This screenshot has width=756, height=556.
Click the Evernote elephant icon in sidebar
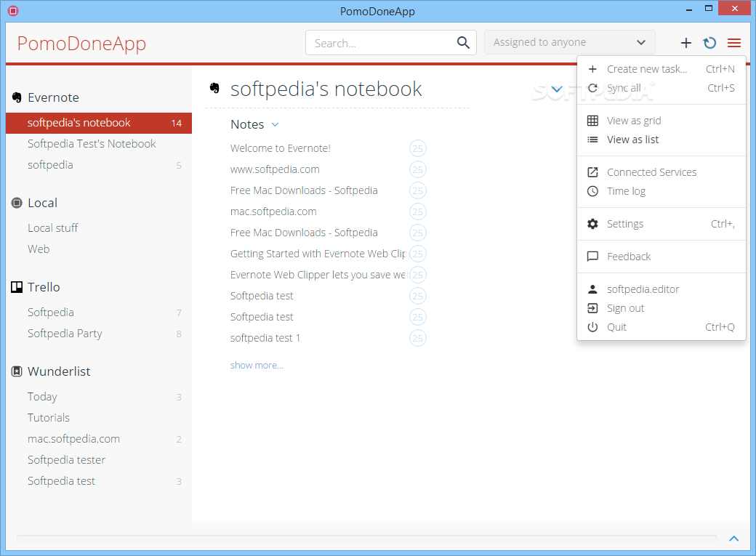17,97
